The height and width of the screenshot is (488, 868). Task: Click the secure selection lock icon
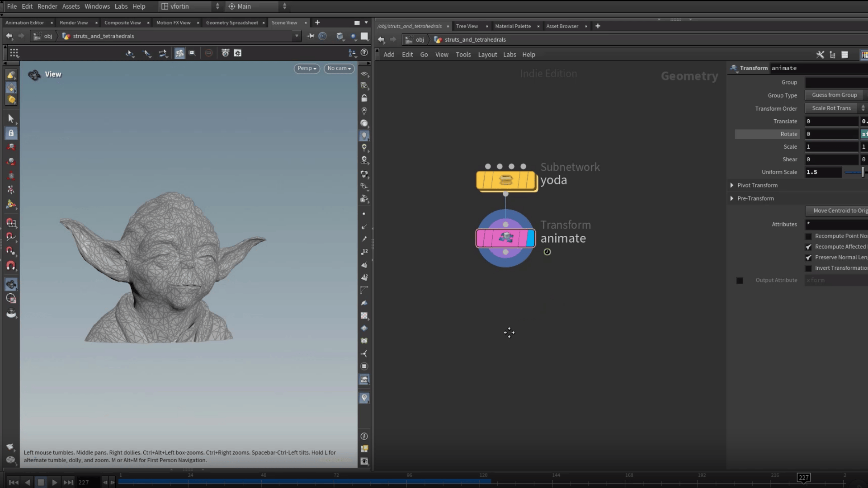(11, 133)
